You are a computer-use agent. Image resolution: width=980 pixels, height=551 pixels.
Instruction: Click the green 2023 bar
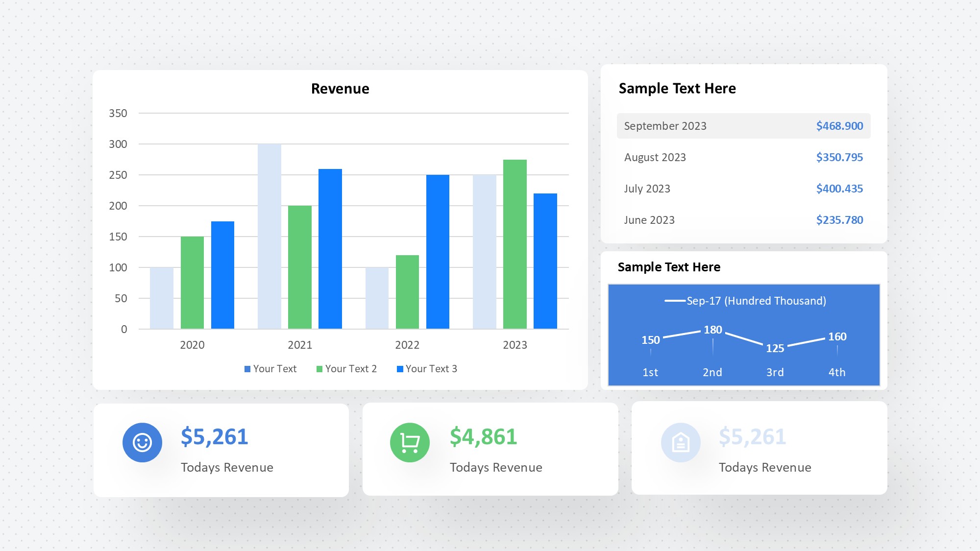point(514,244)
